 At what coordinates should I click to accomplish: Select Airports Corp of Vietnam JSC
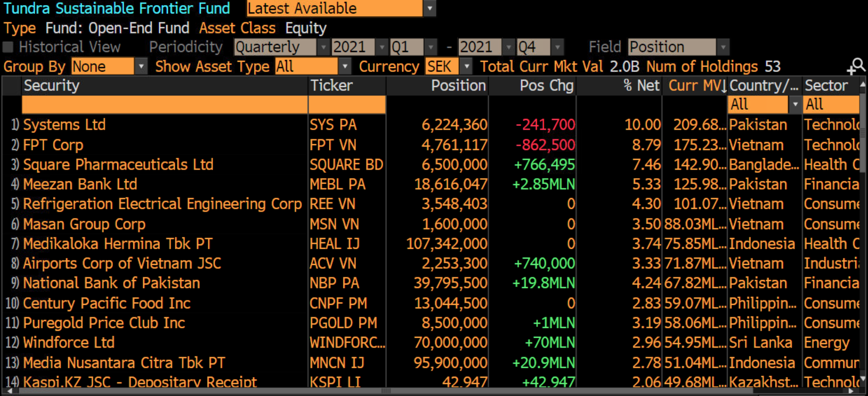[122, 264]
